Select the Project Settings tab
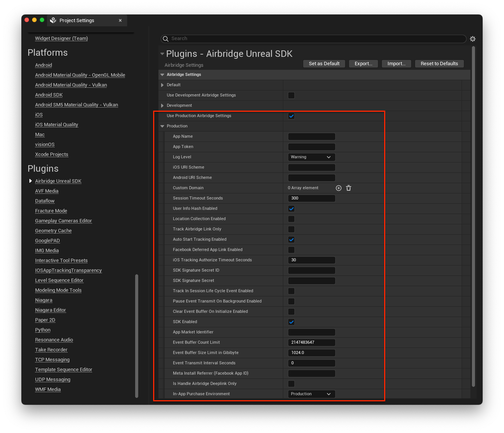This screenshot has height=433, width=504. click(x=87, y=21)
